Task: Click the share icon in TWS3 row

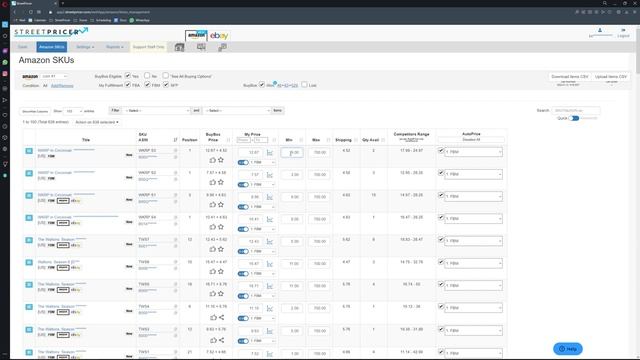Action: [x=221, y=340]
